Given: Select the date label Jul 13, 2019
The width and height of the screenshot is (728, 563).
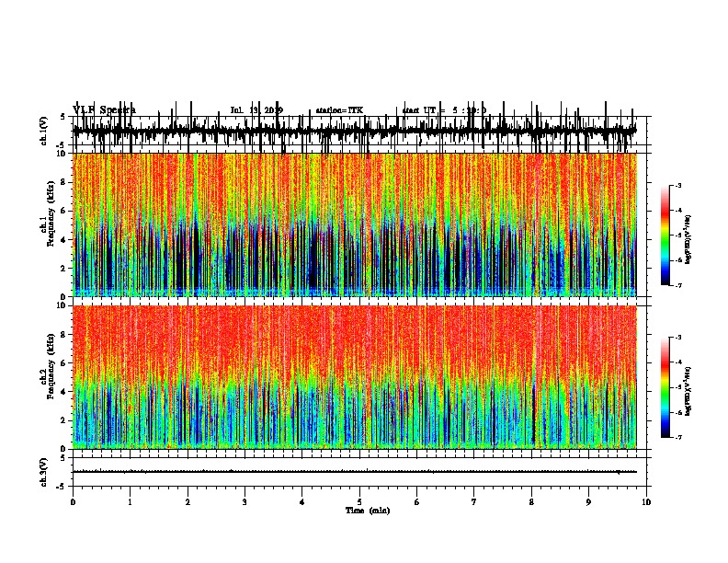Looking at the screenshot, I should pyautogui.click(x=256, y=110).
